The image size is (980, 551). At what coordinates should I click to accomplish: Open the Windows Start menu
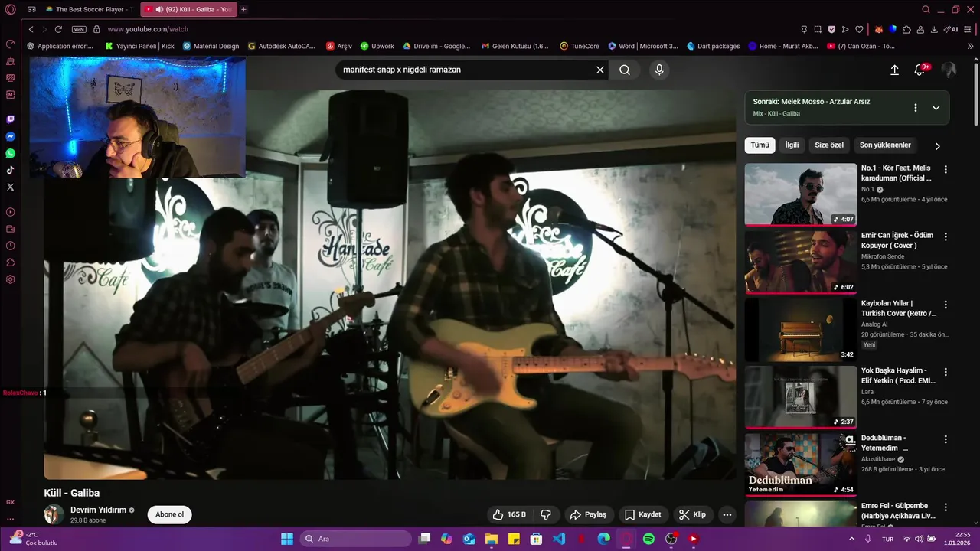point(287,539)
